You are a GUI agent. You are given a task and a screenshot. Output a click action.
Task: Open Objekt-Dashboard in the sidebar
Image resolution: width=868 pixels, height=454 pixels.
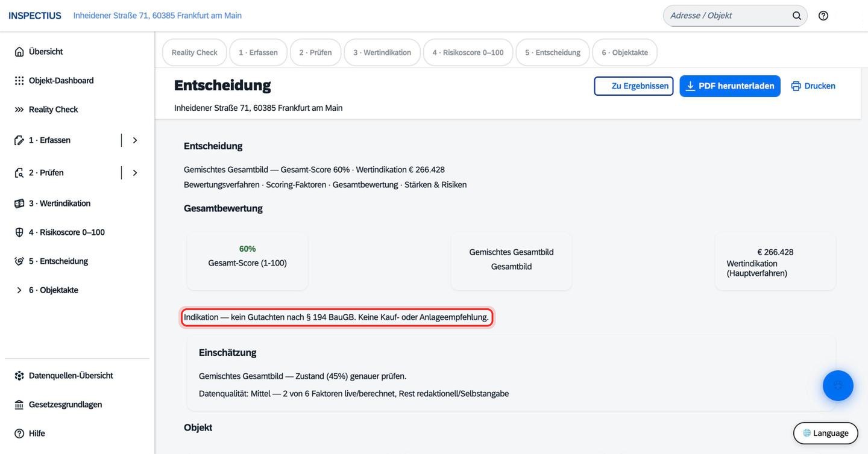[77, 81]
